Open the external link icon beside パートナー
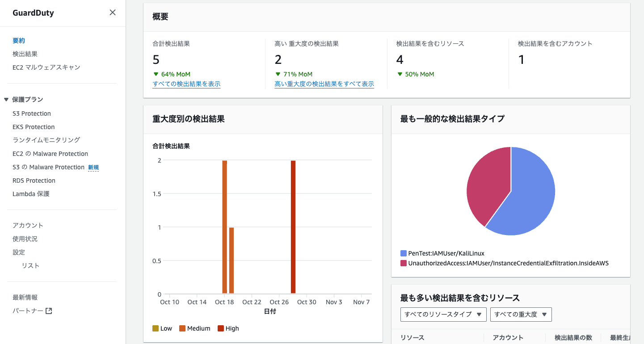This screenshot has width=644, height=344. pos(49,311)
